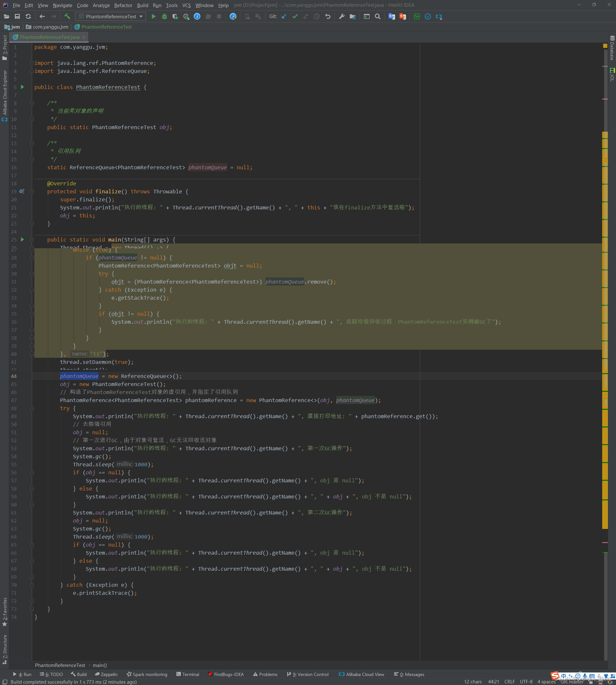Image resolution: width=616 pixels, height=685 pixels.
Task: Open the PhantomReferenceTest run configuration dropdown
Action: tap(111, 16)
